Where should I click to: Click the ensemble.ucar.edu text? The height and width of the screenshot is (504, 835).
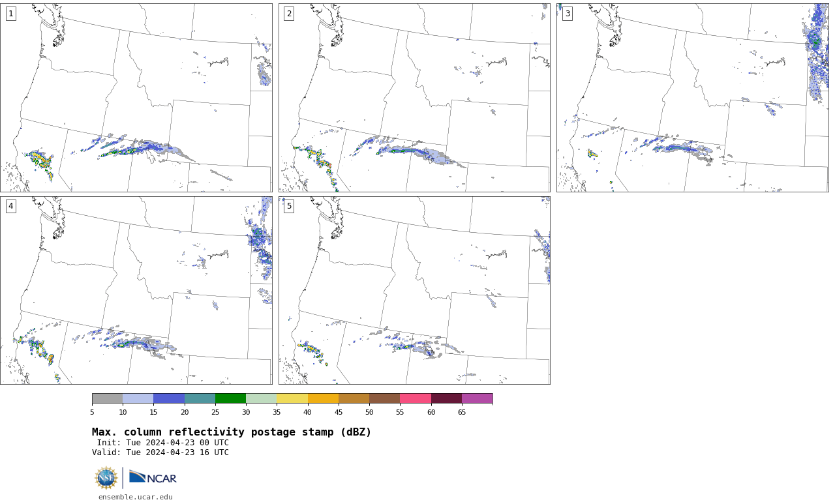tap(136, 497)
